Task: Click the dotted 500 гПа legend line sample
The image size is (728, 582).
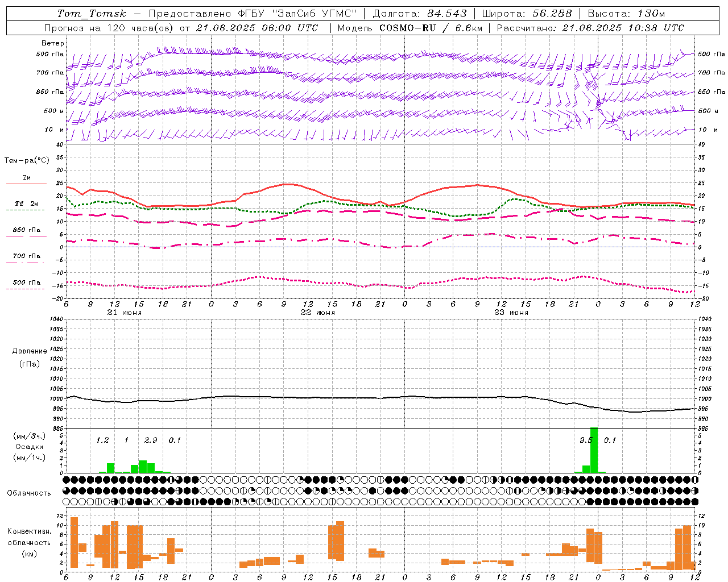Action: tap(25, 289)
